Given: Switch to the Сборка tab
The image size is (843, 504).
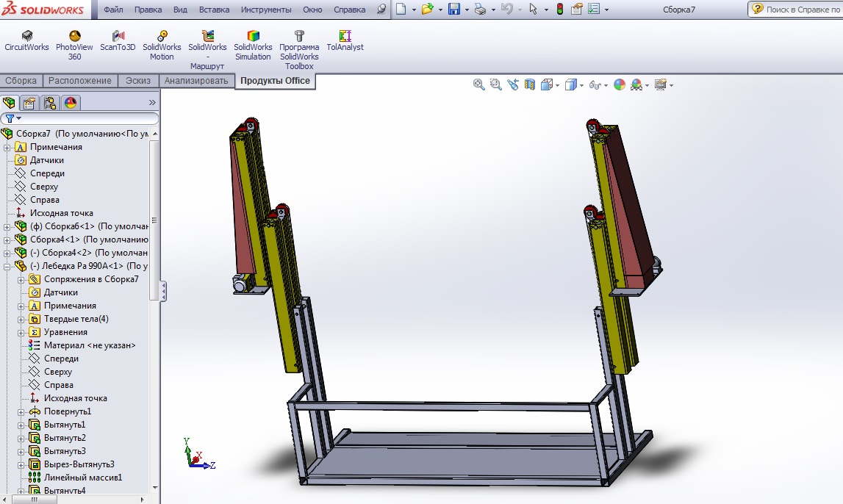Looking at the screenshot, I should (x=21, y=81).
